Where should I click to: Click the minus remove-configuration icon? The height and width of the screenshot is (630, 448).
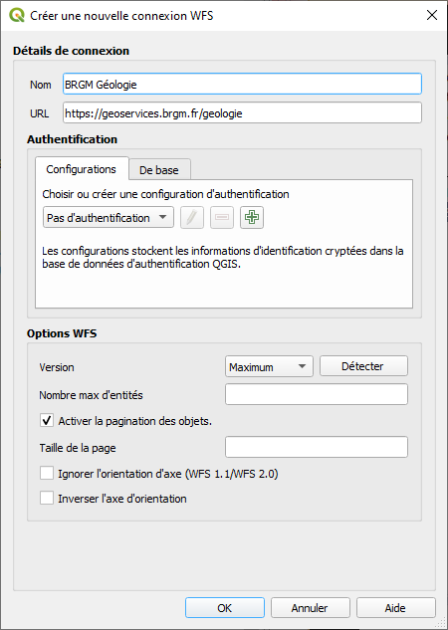222,218
